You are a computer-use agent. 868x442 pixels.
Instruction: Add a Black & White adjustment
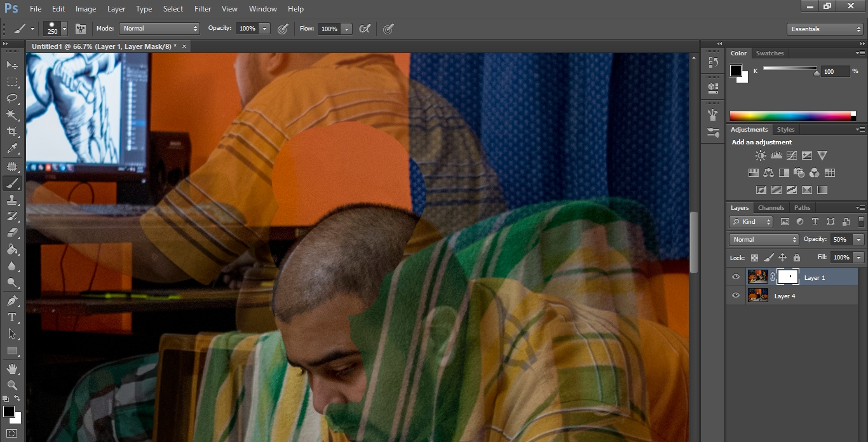783,172
